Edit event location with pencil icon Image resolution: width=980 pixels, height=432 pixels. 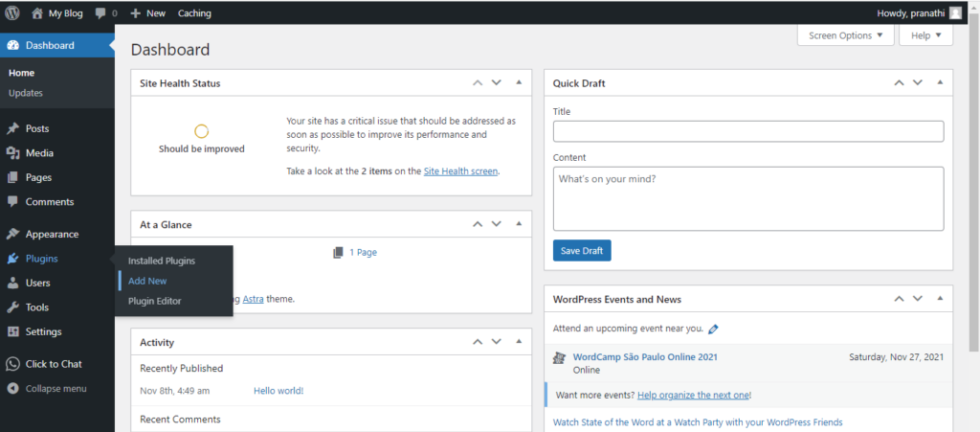(713, 329)
